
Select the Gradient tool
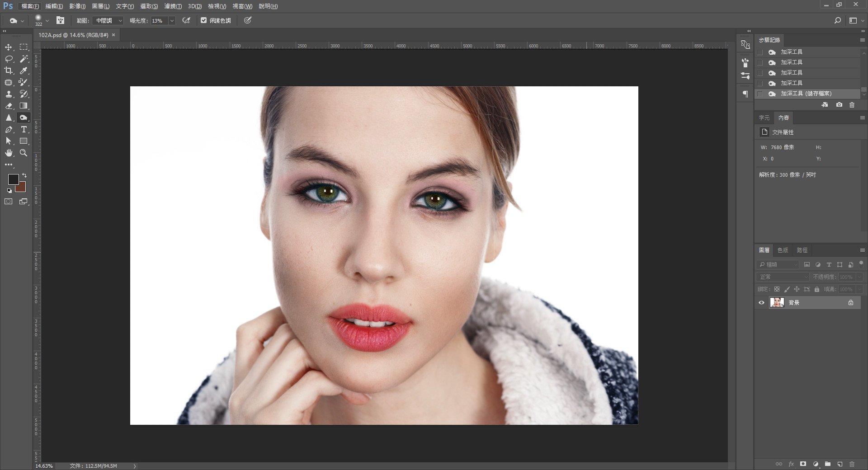coord(24,106)
